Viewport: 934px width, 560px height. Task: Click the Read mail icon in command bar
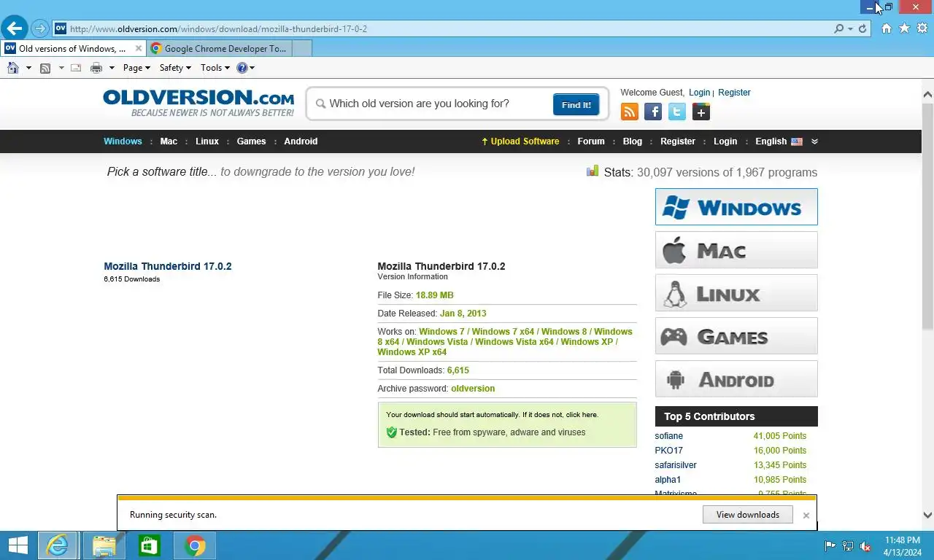pos(75,68)
